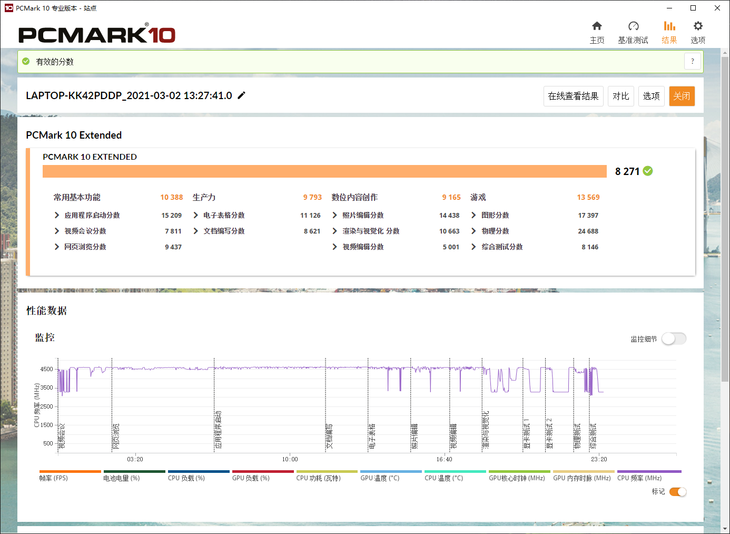Disable the 标记 markers toggle
This screenshot has width=730, height=534.
pyautogui.click(x=677, y=492)
